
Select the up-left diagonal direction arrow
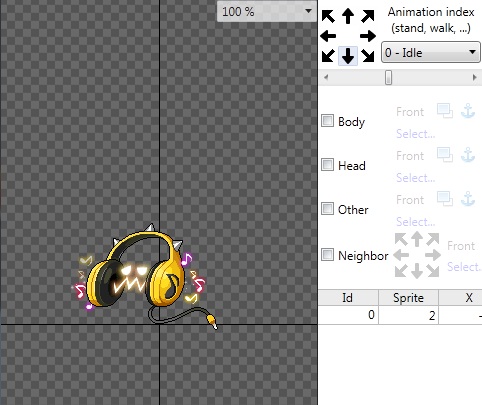328,16
